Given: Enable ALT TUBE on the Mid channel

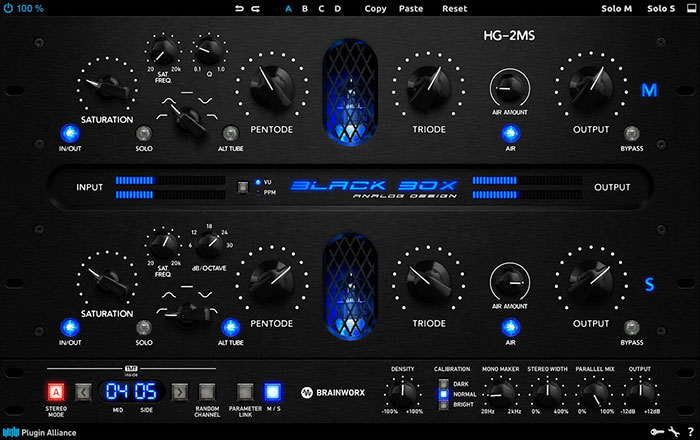Looking at the screenshot, I should point(230,132).
